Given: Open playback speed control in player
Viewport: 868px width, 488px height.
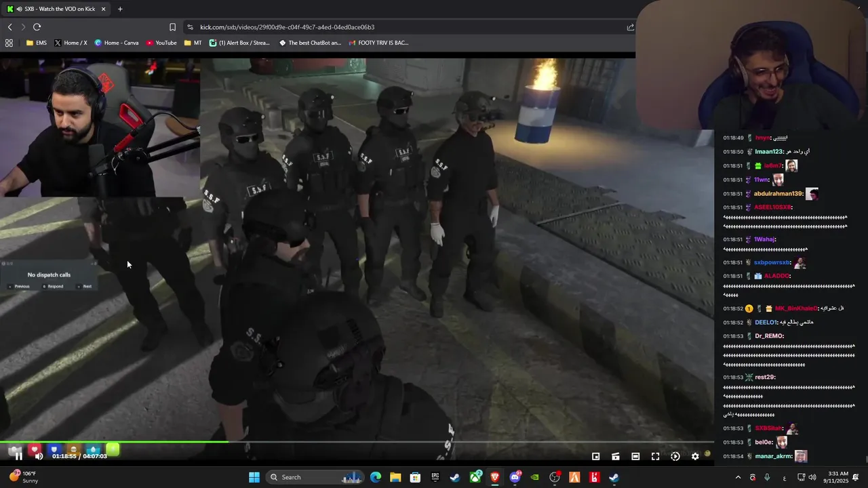Looking at the screenshot, I should (x=675, y=456).
